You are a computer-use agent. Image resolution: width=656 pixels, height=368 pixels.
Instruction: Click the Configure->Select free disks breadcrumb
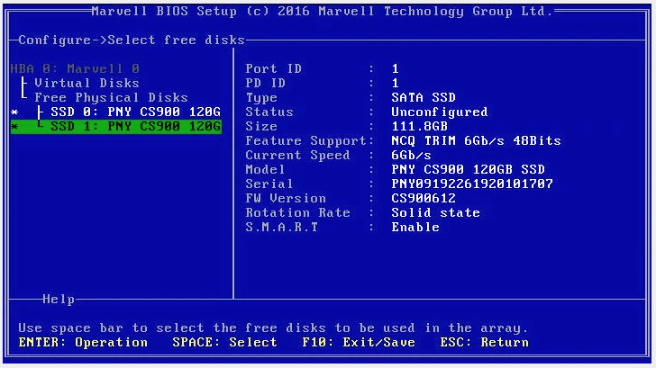tap(131, 40)
